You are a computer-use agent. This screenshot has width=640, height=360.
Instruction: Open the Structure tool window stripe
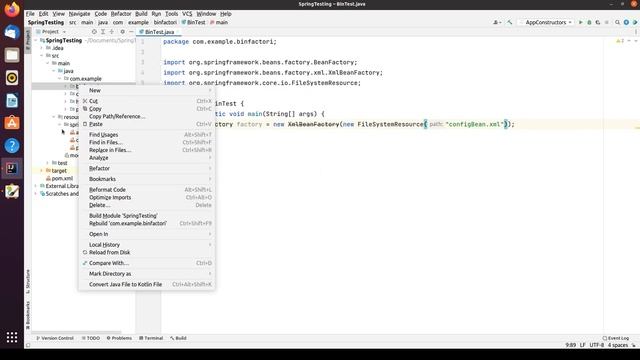[28, 281]
